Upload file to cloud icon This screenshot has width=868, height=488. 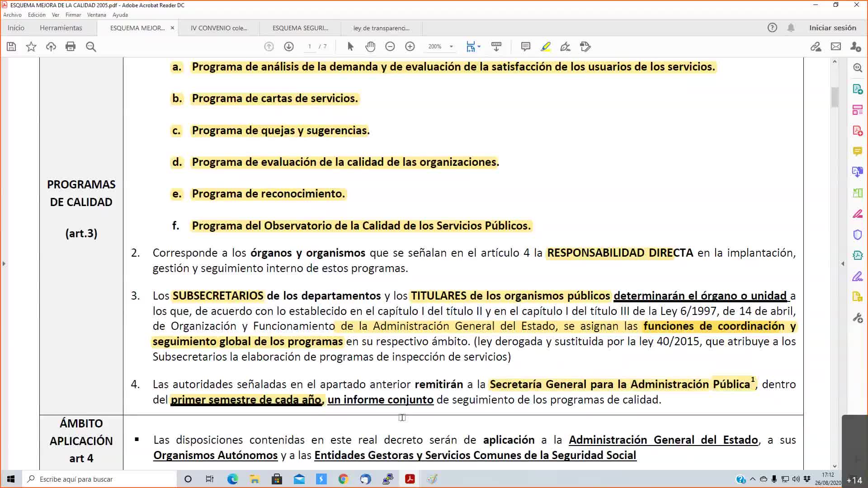tap(51, 47)
